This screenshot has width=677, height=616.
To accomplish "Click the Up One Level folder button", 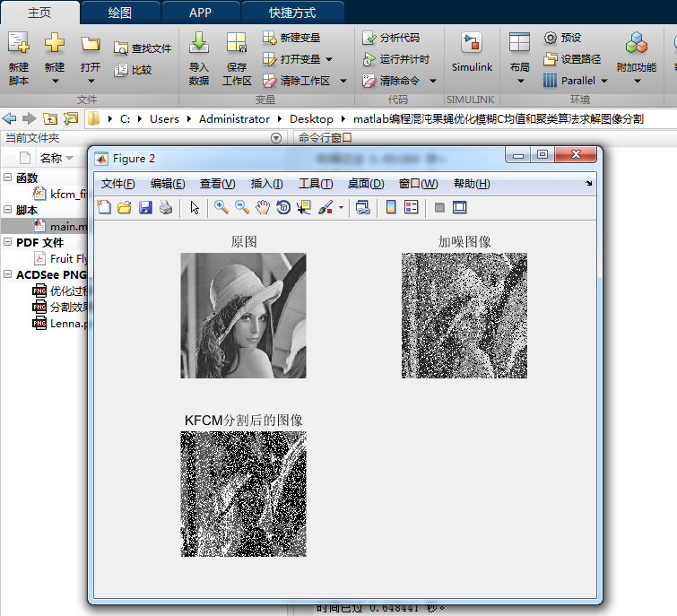I will [x=50, y=118].
